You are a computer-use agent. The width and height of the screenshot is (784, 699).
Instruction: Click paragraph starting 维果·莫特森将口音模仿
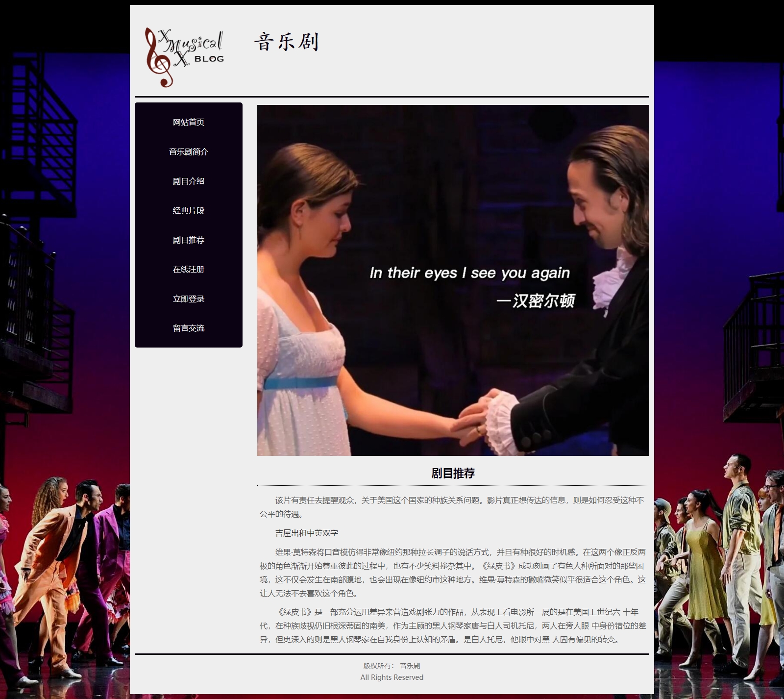click(x=453, y=573)
